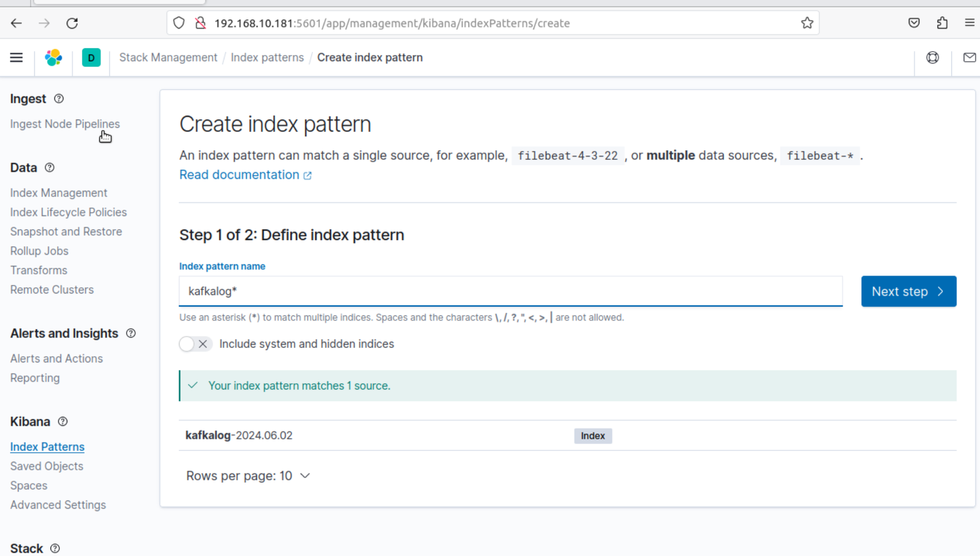980x556 pixels.
Task: Click the filebeat-4-3-22 example code text
Action: [x=567, y=155]
